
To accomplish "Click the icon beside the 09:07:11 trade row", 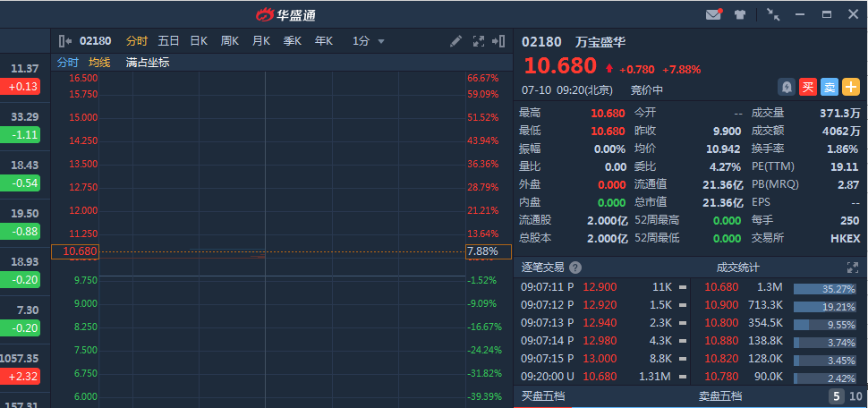I will (x=683, y=287).
